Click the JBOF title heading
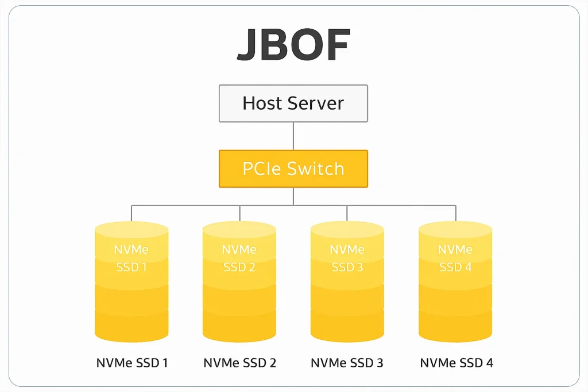The height and width of the screenshot is (392, 588). [x=293, y=45]
